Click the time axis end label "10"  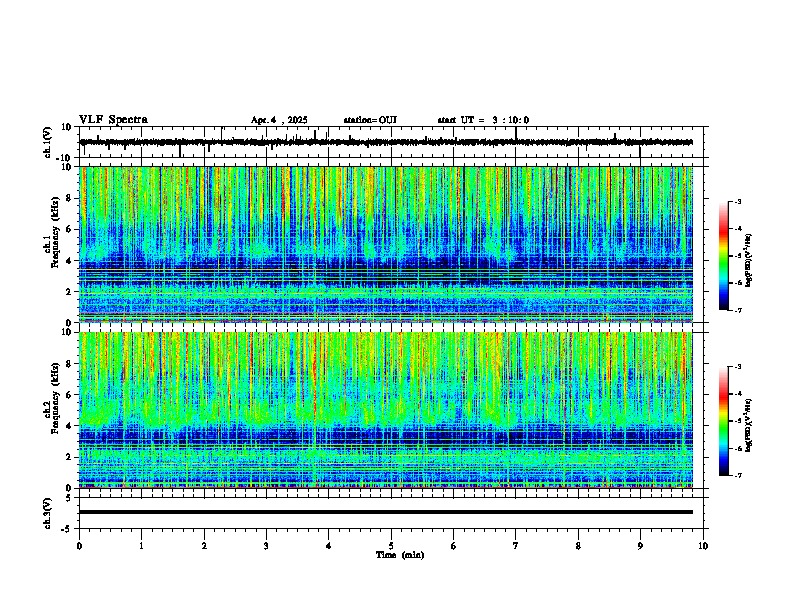tap(703, 546)
